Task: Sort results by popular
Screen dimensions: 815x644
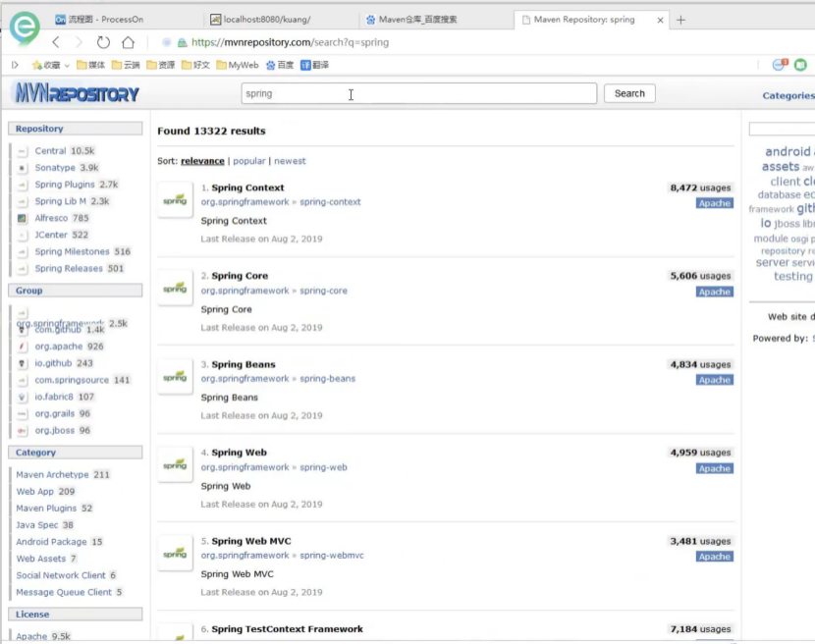Action: tap(249, 161)
